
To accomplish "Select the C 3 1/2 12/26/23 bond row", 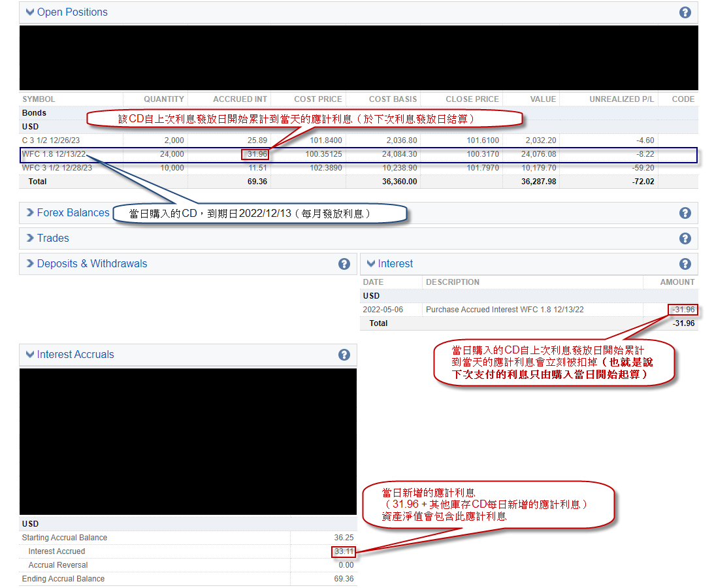I will coord(359,140).
